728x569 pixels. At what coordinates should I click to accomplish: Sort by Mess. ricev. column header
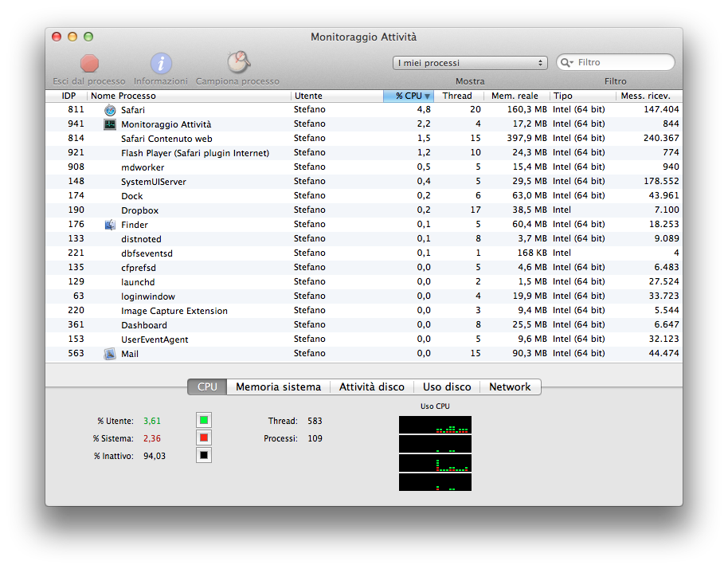tap(649, 96)
